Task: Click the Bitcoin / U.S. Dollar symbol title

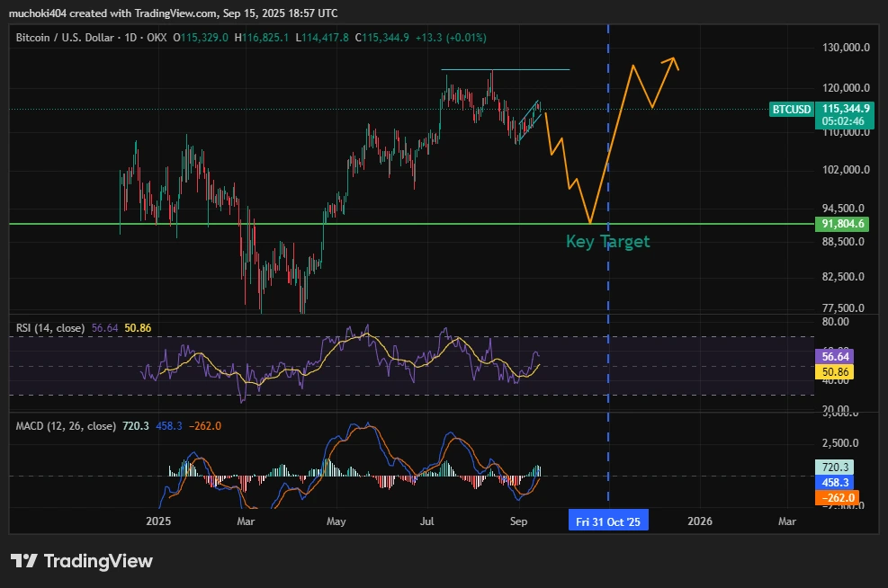Action: coord(65,38)
